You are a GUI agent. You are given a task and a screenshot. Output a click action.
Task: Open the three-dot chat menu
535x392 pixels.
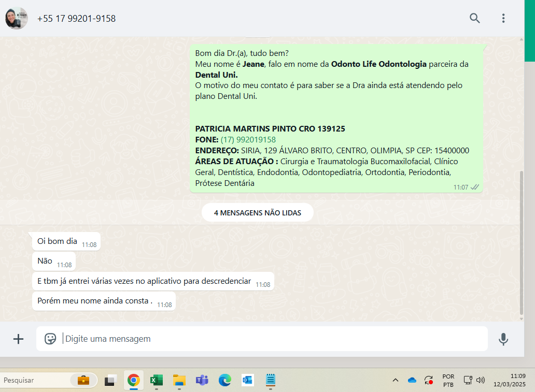(x=503, y=18)
